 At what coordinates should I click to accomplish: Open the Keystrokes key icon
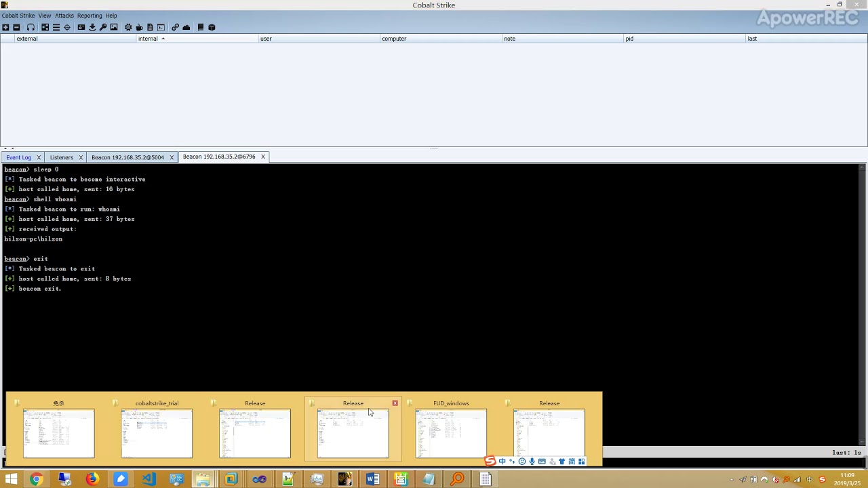click(103, 27)
